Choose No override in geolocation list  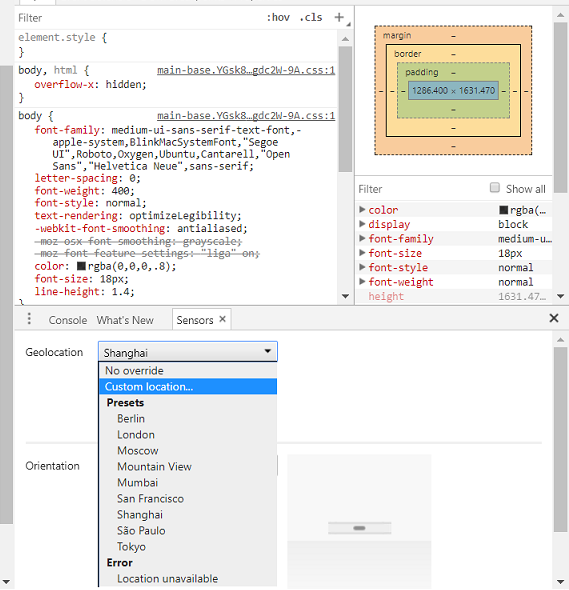pyautogui.click(x=188, y=371)
